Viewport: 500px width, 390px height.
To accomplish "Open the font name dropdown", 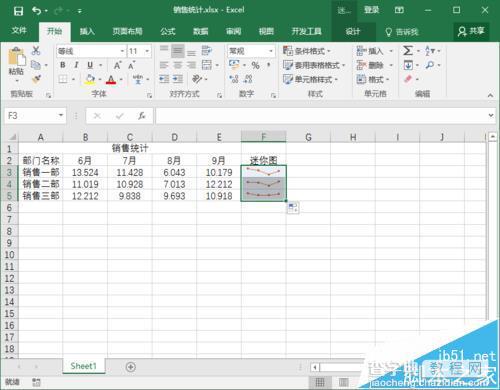I will 122,51.
